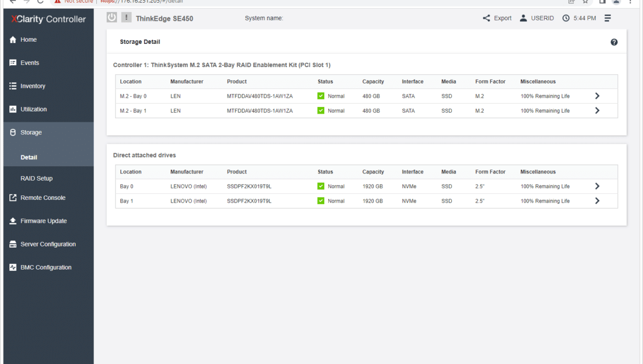Click NVMe interface in Bay 0 row
643x364 pixels.
[409, 186]
